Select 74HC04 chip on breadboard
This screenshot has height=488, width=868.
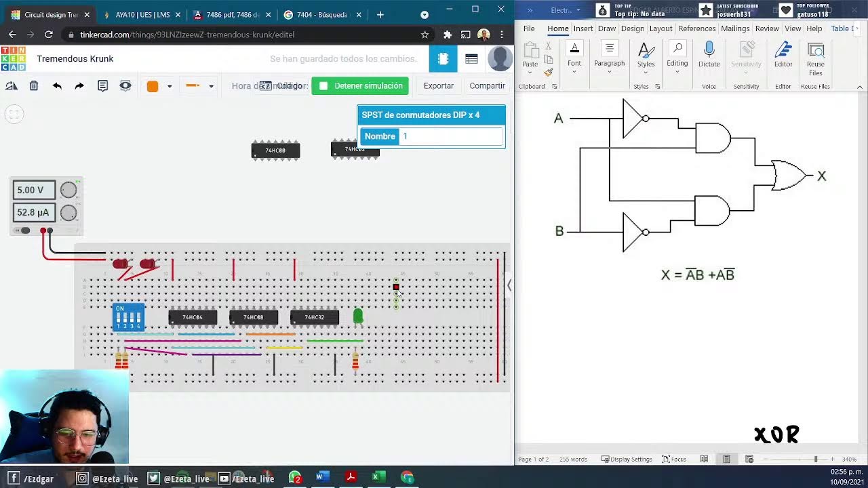tap(193, 317)
